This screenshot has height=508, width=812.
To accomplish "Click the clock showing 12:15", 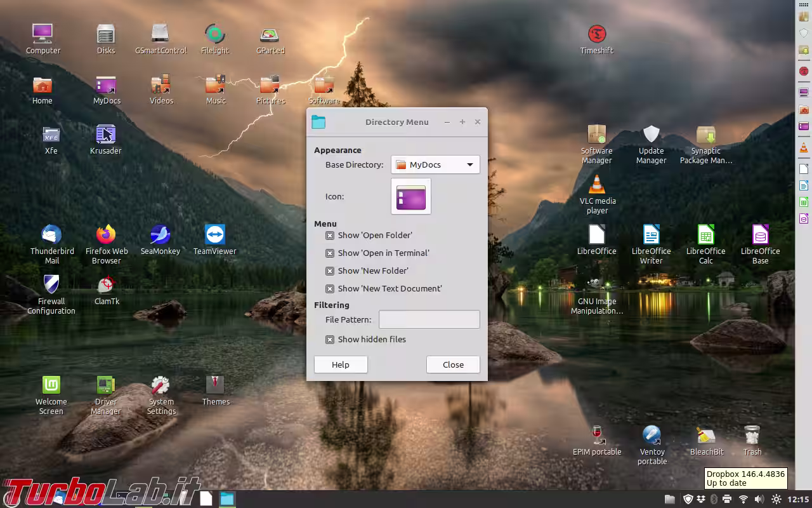I will [798, 499].
